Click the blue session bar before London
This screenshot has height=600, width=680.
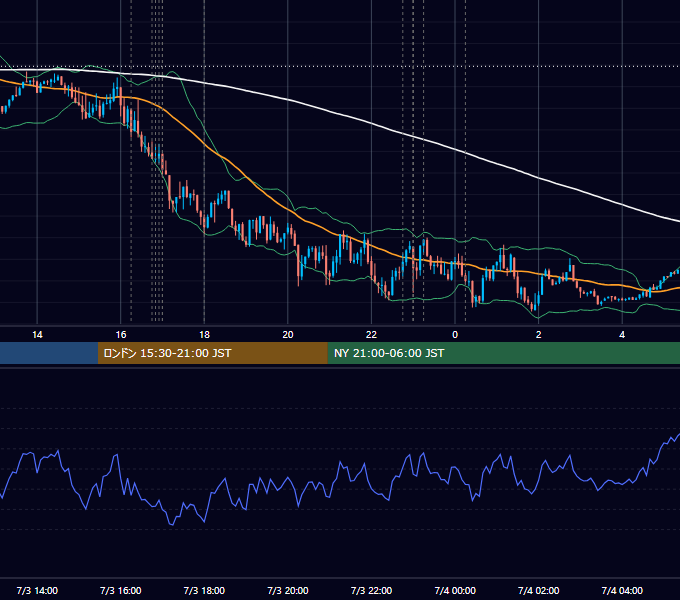[49, 353]
